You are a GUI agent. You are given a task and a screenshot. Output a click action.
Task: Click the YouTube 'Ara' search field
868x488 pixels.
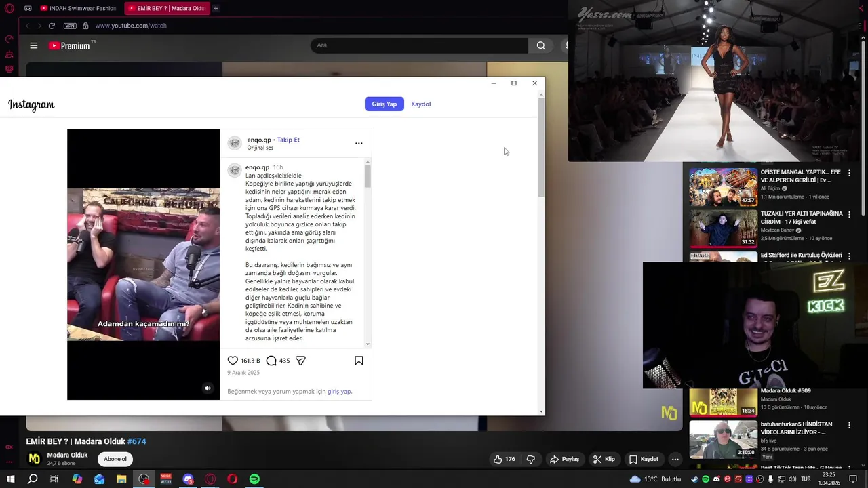(x=419, y=45)
